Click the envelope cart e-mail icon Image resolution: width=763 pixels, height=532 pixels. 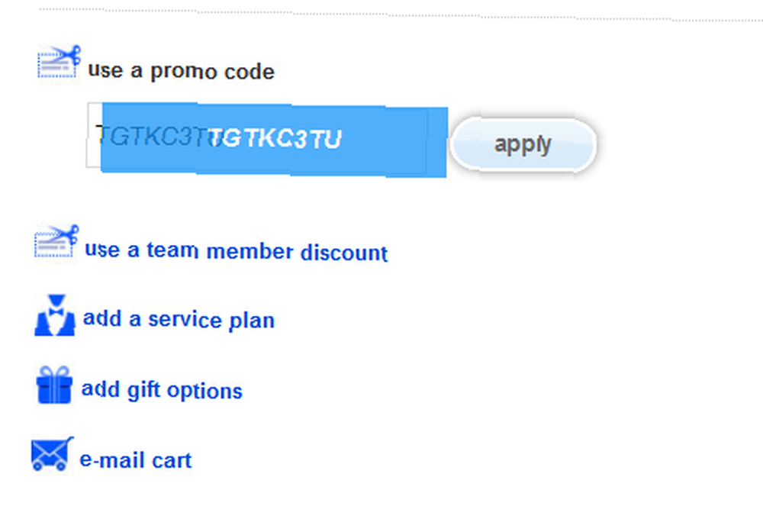coord(52,453)
